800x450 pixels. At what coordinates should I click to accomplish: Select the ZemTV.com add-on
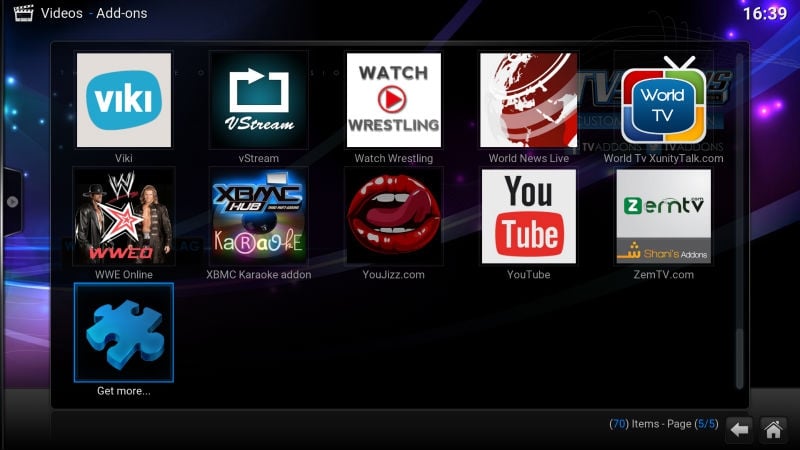(x=663, y=216)
